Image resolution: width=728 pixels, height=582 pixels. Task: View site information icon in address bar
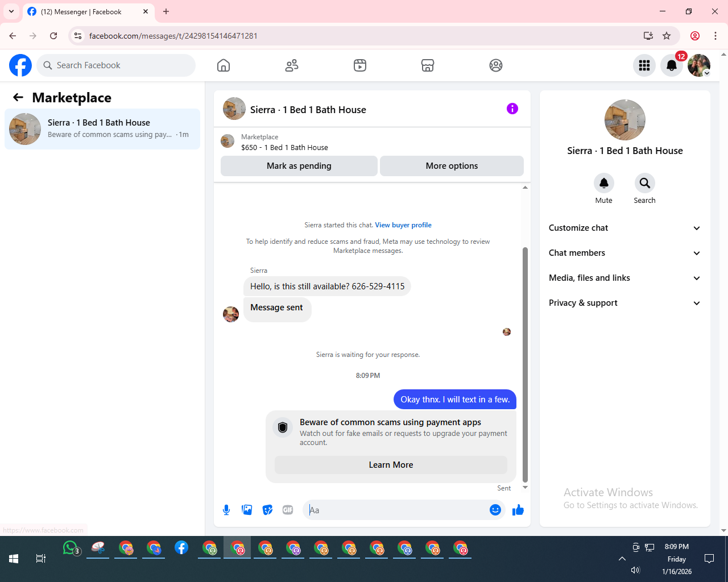coord(78,36)
